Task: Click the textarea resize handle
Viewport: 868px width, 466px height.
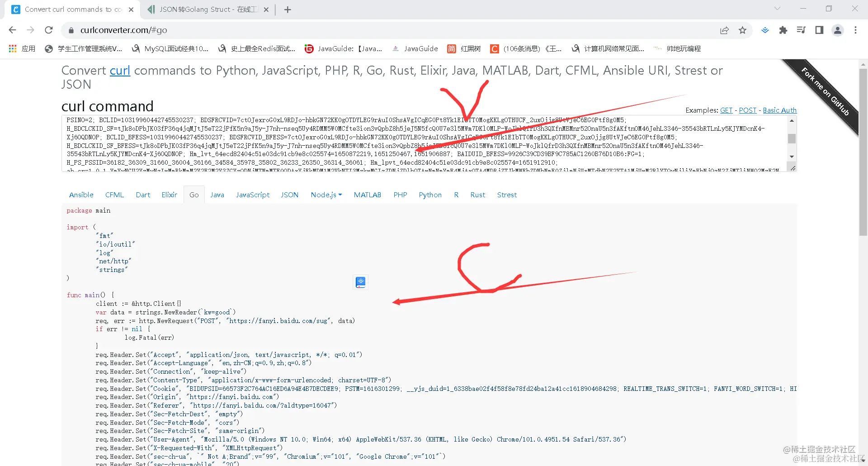Action: pos(792,167)
